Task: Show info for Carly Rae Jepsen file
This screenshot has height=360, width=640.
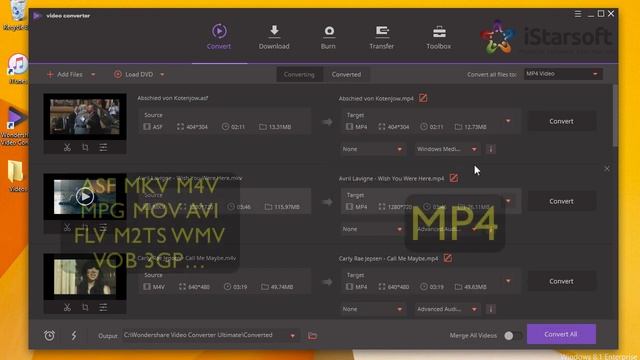Action: (x=491, y=309)
